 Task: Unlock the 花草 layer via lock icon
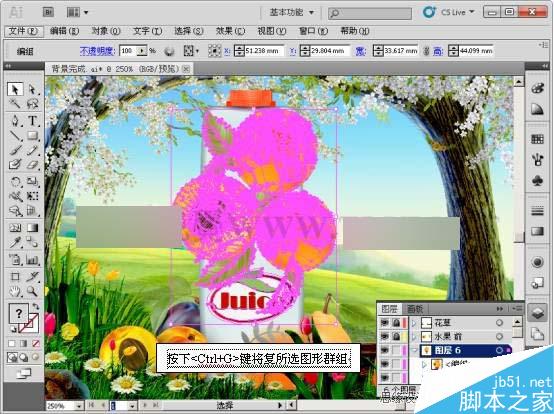pos(396,323)
